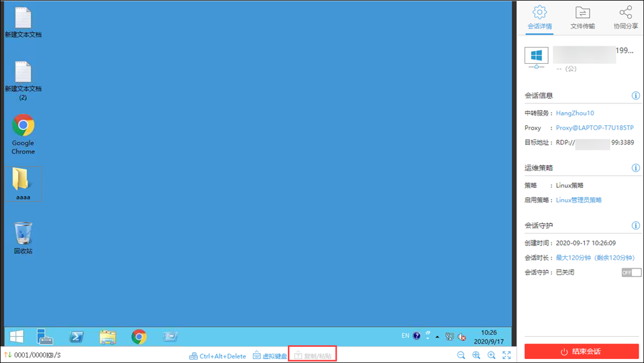Screen dimensions: 644x363
Task: Select the 回收站 recycle bin icon
Action: tap(23, 238)
